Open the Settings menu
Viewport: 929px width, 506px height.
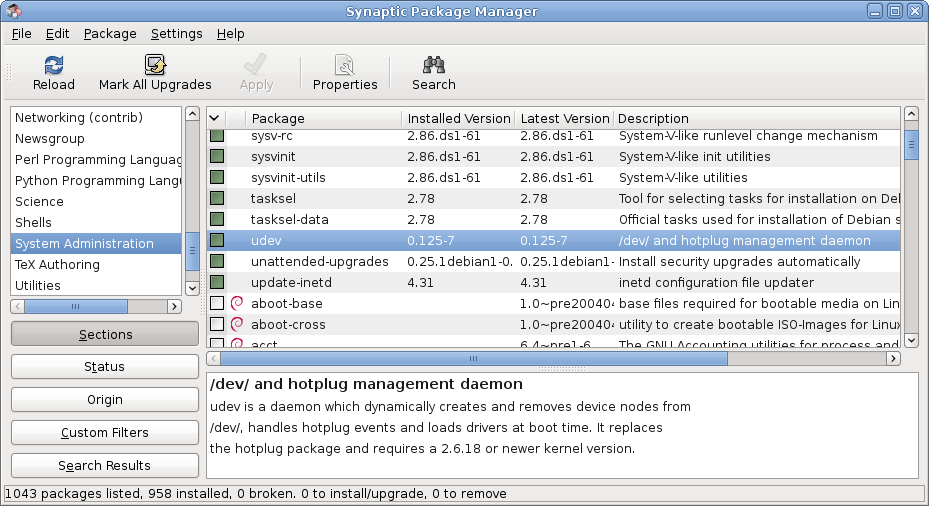tap(176, 33)
